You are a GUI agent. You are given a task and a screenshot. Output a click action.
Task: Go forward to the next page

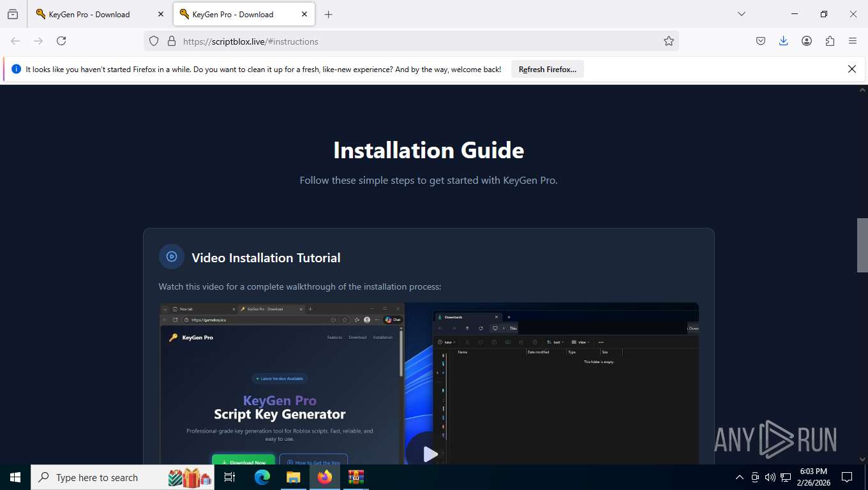pyautogui.click(x=38, y=41)
